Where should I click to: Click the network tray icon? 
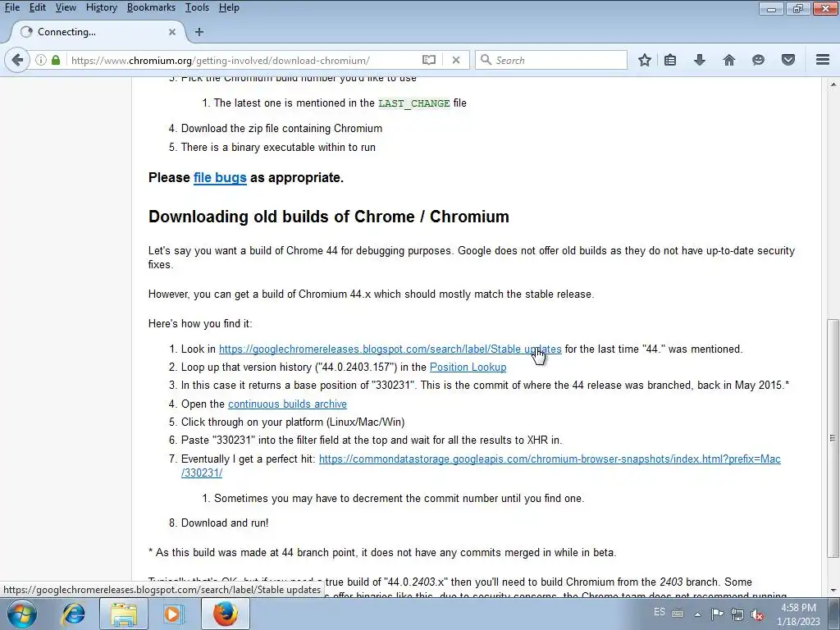tap(737, 614)
